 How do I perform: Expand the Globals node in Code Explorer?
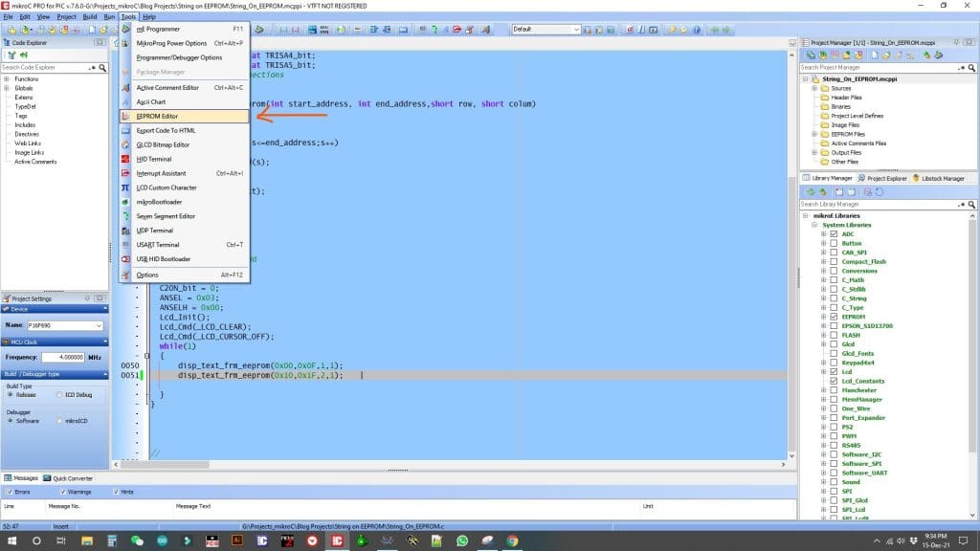(x=7, y=89)
